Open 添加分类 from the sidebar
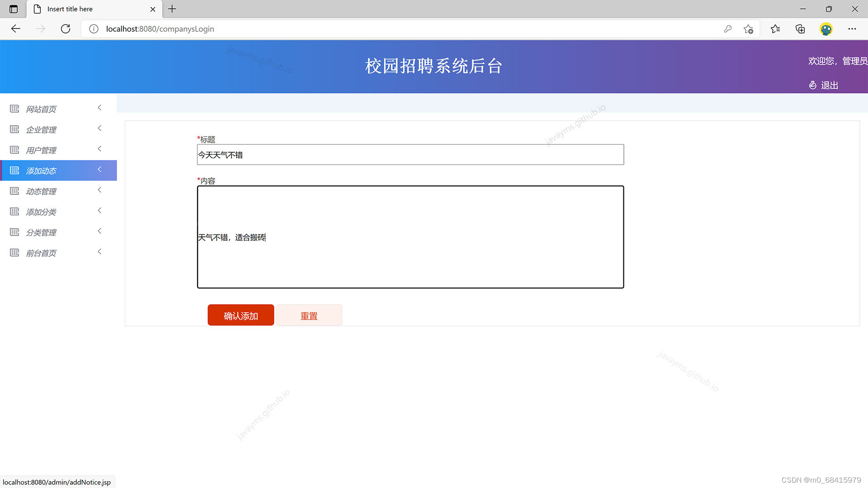The height and width of the screenshot is (488, 868). click(41, 211)
